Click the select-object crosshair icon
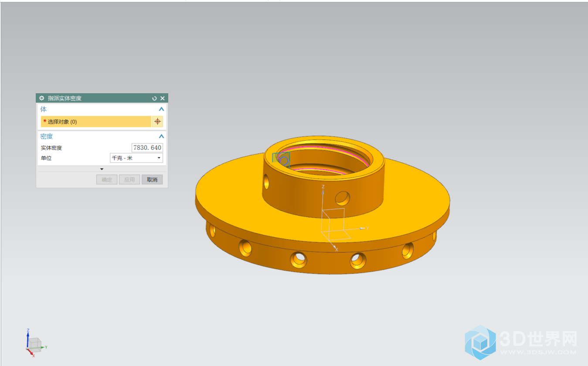The image size is (588, 366). 157,122
